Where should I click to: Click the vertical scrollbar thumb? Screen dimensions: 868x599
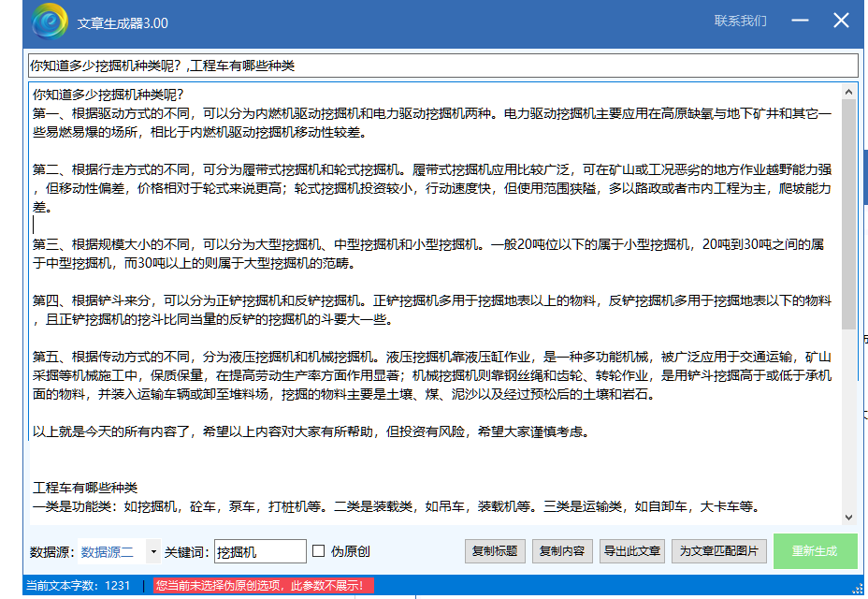click(x=848, y=214)
